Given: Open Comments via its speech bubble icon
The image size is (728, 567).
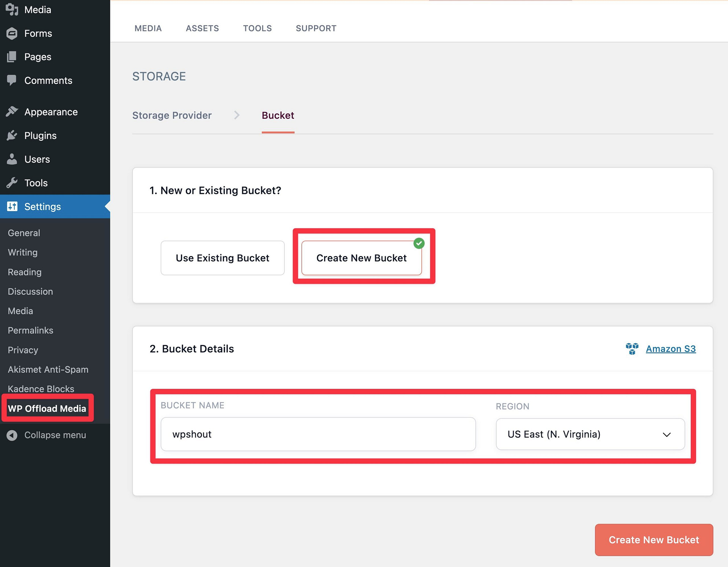Looking at the screenshot, I should pyautogui.click(x=12, y=80).
